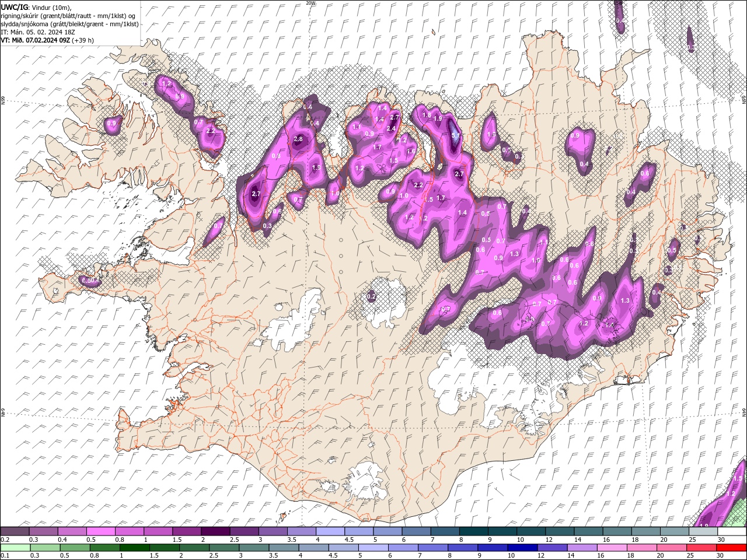Viewport: 747px width, 560px height.
Task: Click the pale green 0.1 rain swatch
Action: (x=15, y=547)
